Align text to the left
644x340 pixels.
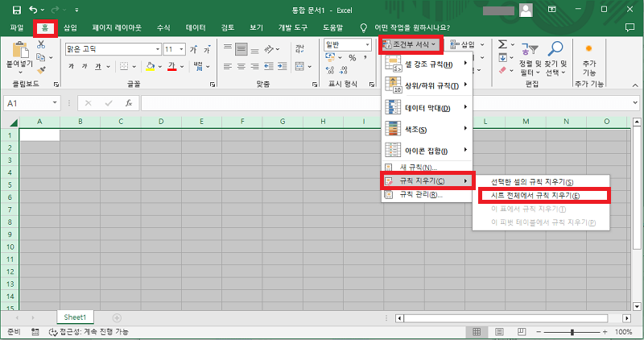(x=228, y=66)
